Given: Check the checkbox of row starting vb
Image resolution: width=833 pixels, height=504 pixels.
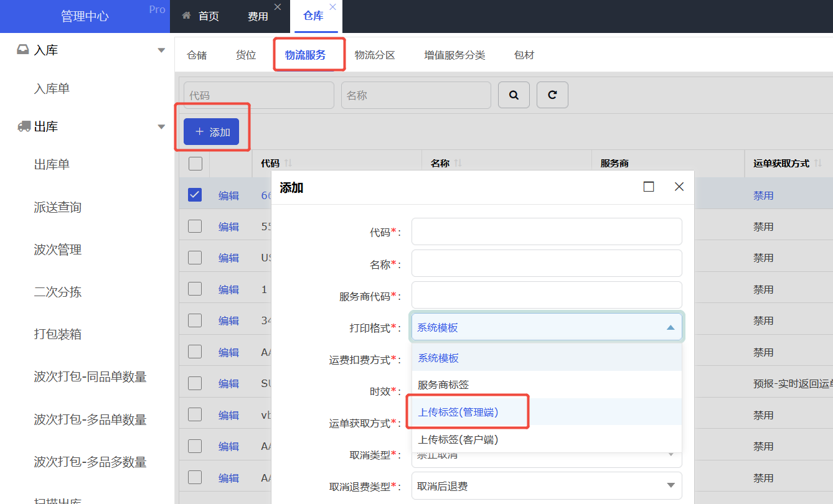Looking at the screenshot, I should (x=195, y=414).
